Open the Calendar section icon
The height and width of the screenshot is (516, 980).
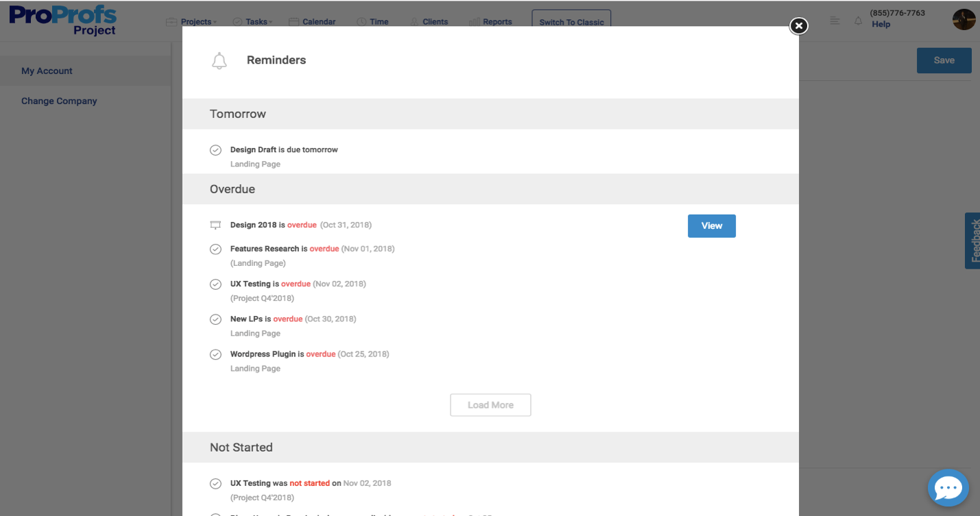291,21
